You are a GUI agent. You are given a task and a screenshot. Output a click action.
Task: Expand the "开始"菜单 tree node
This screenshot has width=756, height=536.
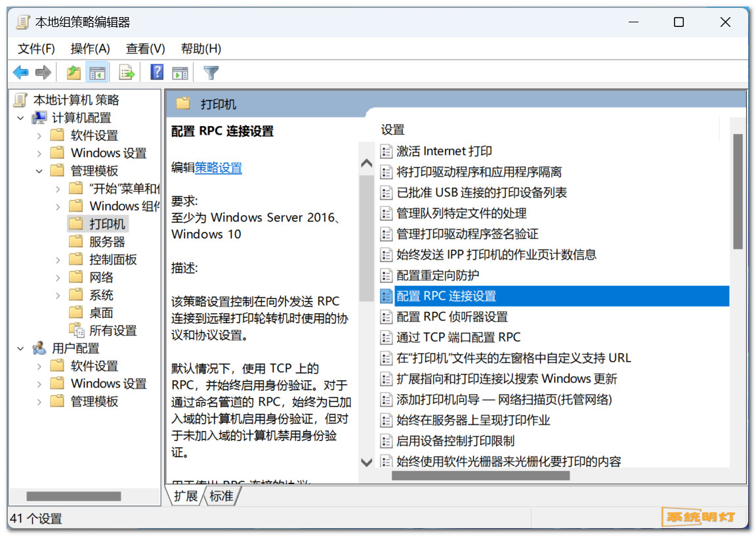[x=58, y=189]
